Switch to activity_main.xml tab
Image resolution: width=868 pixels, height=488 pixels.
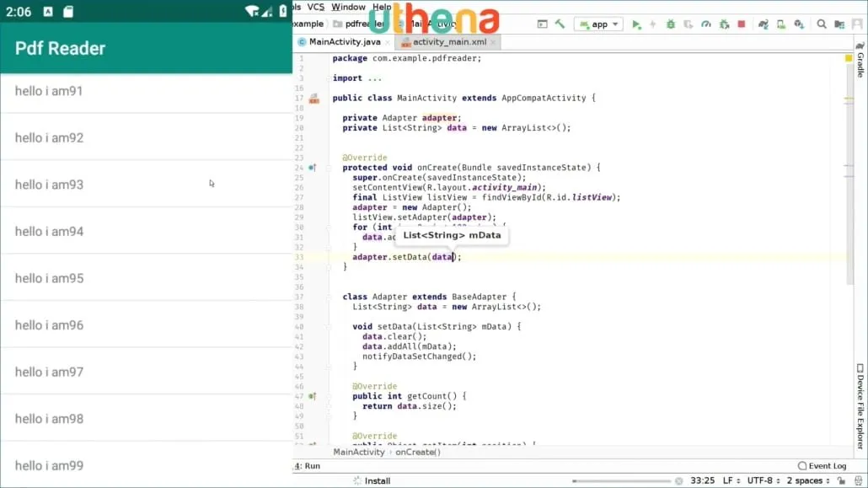[449, 42]
